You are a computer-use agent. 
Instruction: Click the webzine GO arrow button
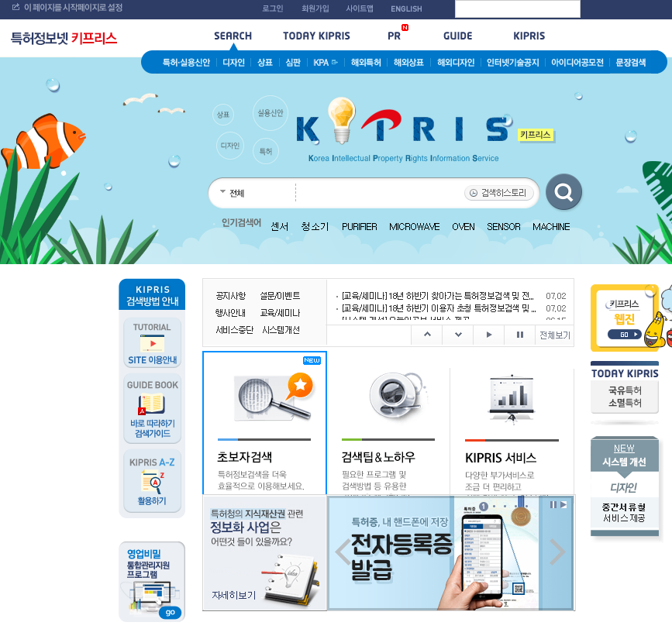[x=625, y=335]
